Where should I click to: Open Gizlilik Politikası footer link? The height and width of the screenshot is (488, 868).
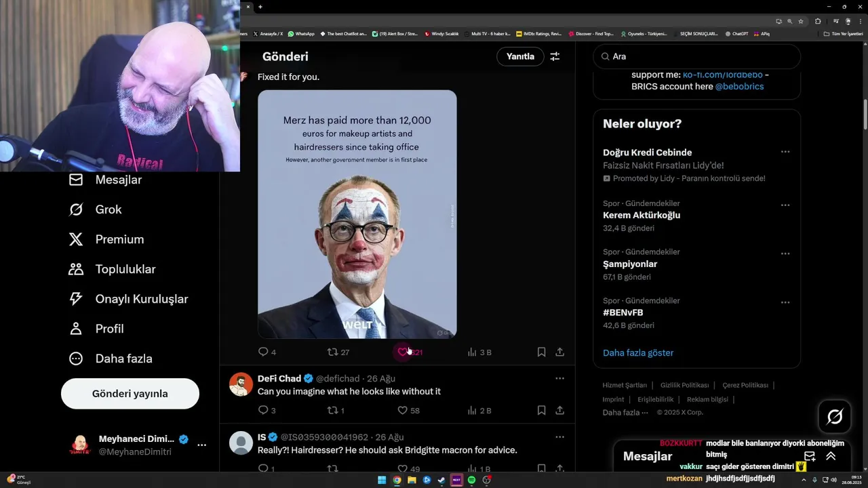pos(684,385)
